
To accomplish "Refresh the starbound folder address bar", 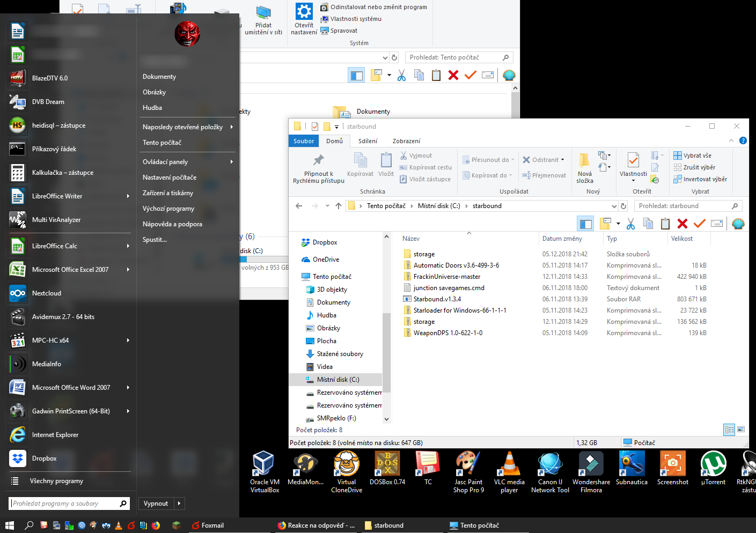I will click(x=623, y=206).
